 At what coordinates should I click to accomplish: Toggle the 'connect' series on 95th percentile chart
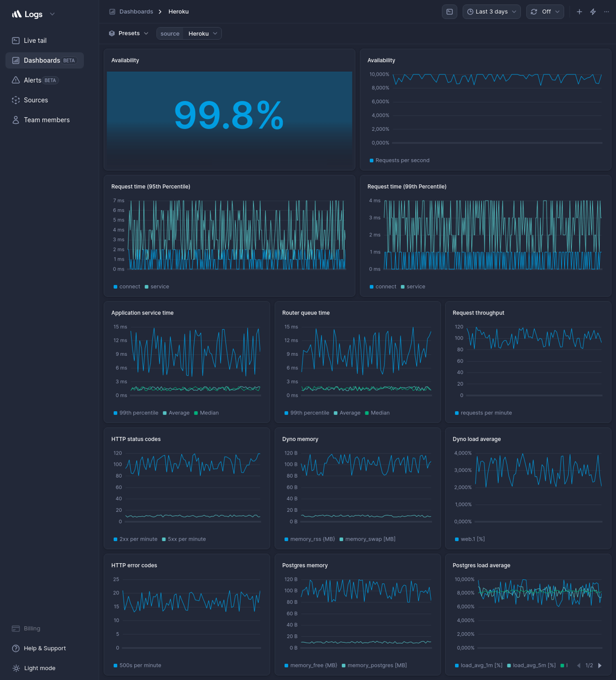pos(127,286)
